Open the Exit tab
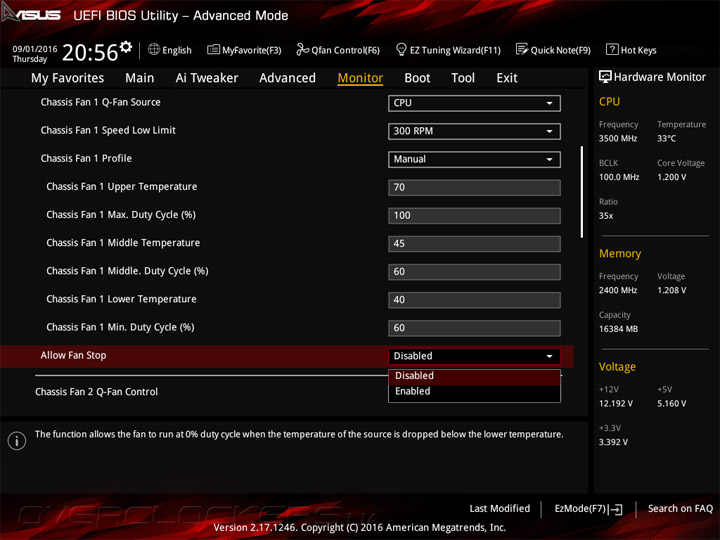Screen dimensions: 720x540 [506, 78]
